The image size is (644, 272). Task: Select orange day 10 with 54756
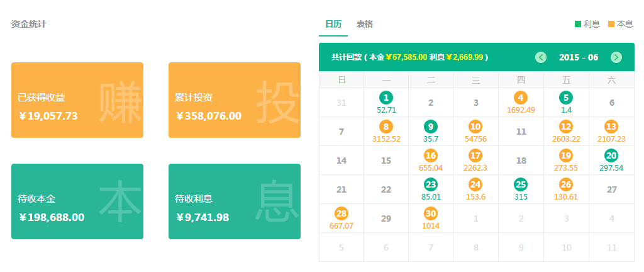(x=475, y=127)
